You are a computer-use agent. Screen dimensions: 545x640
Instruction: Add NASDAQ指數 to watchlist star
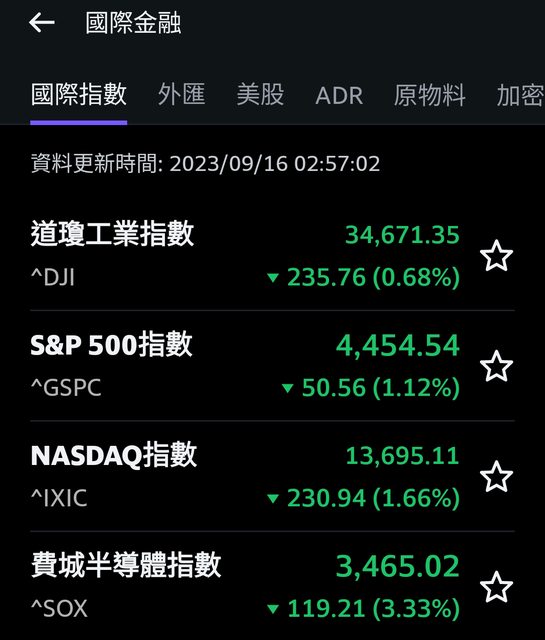click(496, 476)
